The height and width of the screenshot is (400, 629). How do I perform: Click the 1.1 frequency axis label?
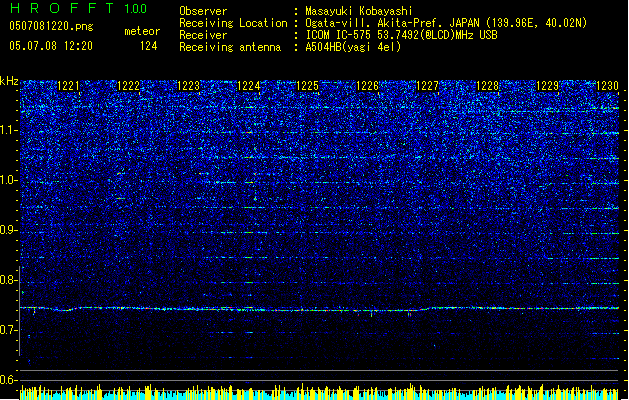click(9, 130)
